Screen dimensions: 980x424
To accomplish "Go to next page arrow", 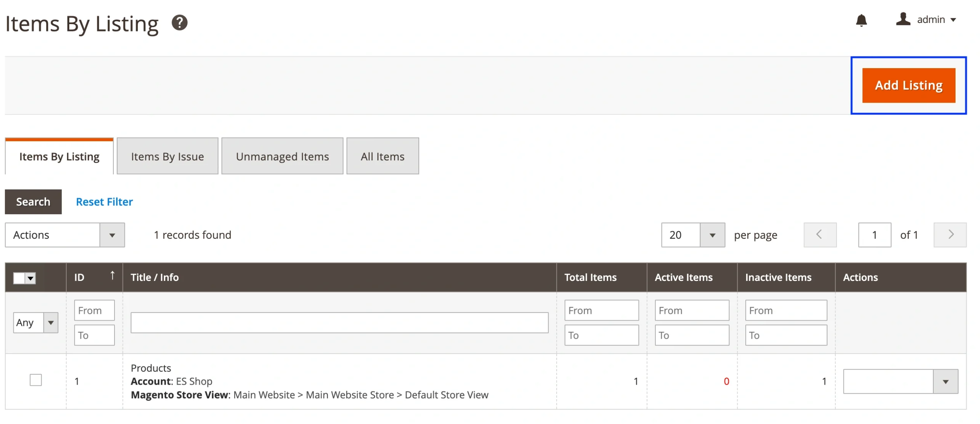I will point(950,235).
